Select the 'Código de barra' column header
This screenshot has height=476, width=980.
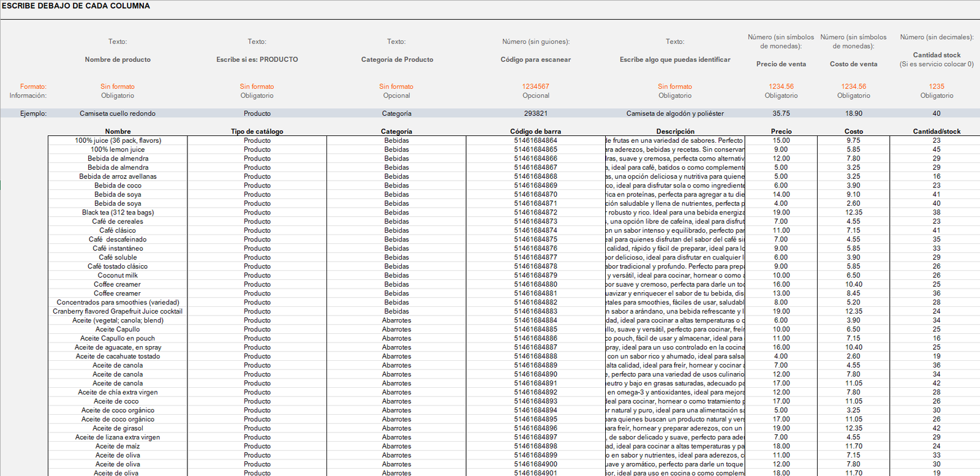tap(536, 131)
